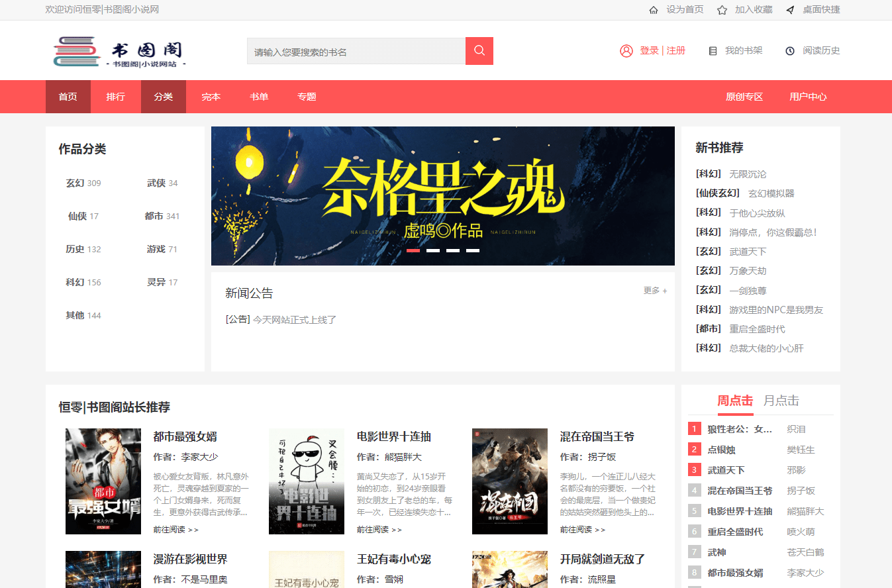Open the 武侠 34 category
The image size is (892, 588).
pos(162,183)
